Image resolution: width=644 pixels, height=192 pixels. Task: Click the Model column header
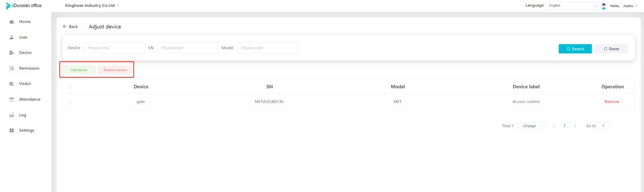pyautogui.click(x=398, y=86)
